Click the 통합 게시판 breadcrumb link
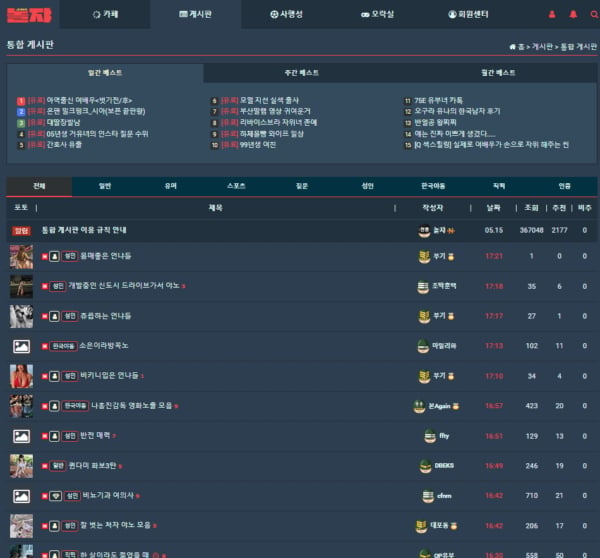This screenshot has height=558, width=600. 578,47
